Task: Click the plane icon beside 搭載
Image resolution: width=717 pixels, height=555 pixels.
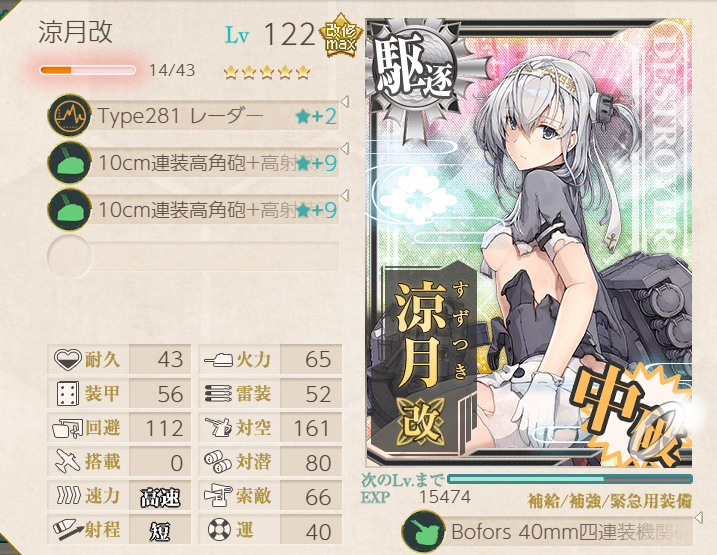Action: pos(68,462)
